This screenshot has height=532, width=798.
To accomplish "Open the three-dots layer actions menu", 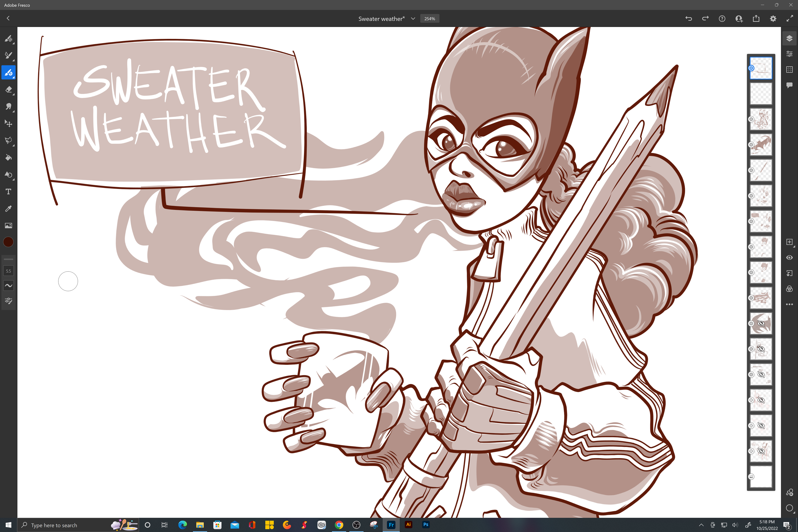I will tap(789, 304).
